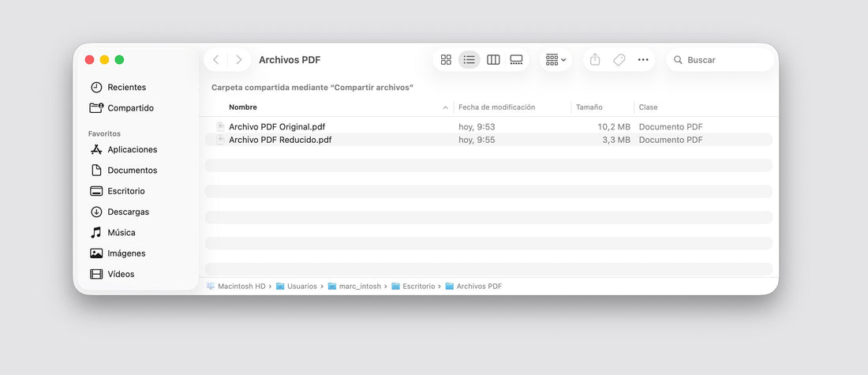Click the hoy, 9:55 date cell
This screenshot has height=375, width=868.
click(477, 140)
